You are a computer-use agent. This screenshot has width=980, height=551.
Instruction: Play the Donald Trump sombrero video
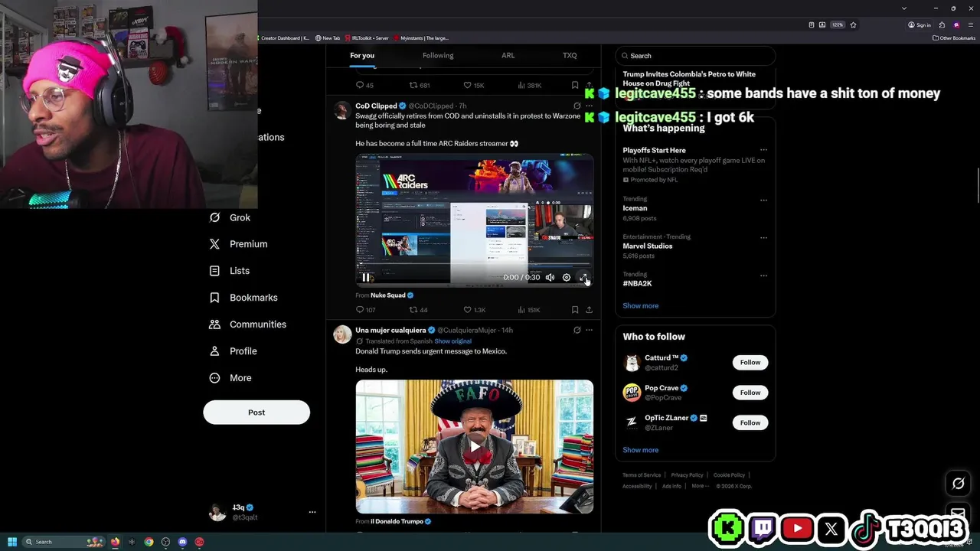pos(475,447)
